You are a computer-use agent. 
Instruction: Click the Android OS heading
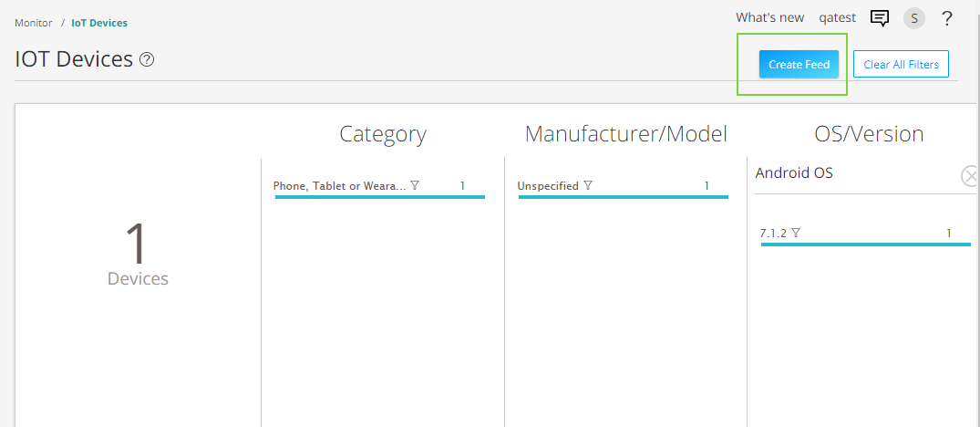click(x=794, y=173)
